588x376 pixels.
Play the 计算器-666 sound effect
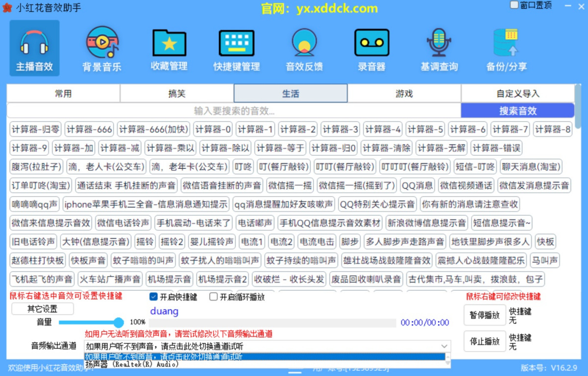coord(88,129)
